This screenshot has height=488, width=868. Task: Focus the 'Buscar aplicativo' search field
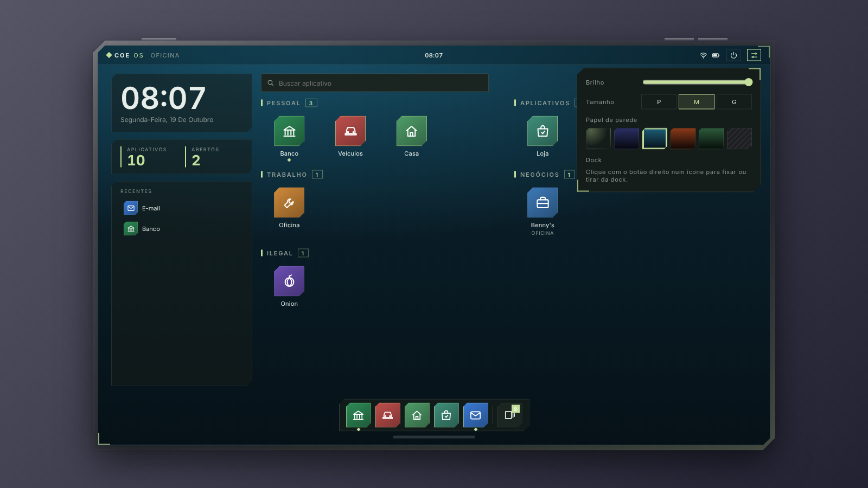(375, 83)
